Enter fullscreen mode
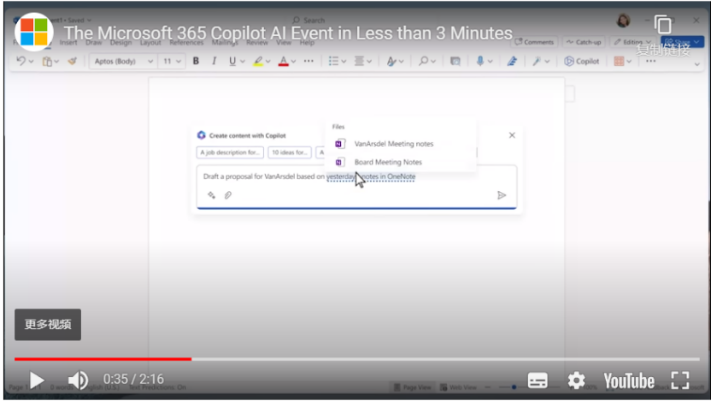Image resolution: width=712 pixels, height=401 pixels. 680,381
